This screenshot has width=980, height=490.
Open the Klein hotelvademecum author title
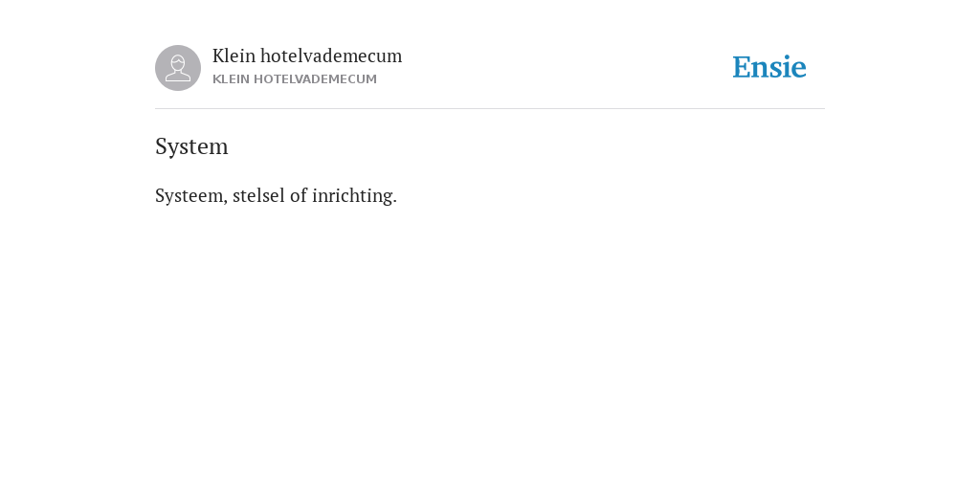point(307,56)
